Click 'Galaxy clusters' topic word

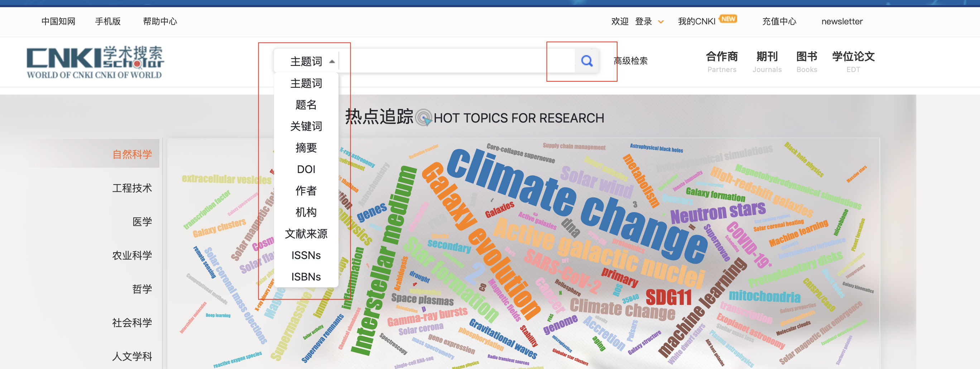[x=219, y=228]
